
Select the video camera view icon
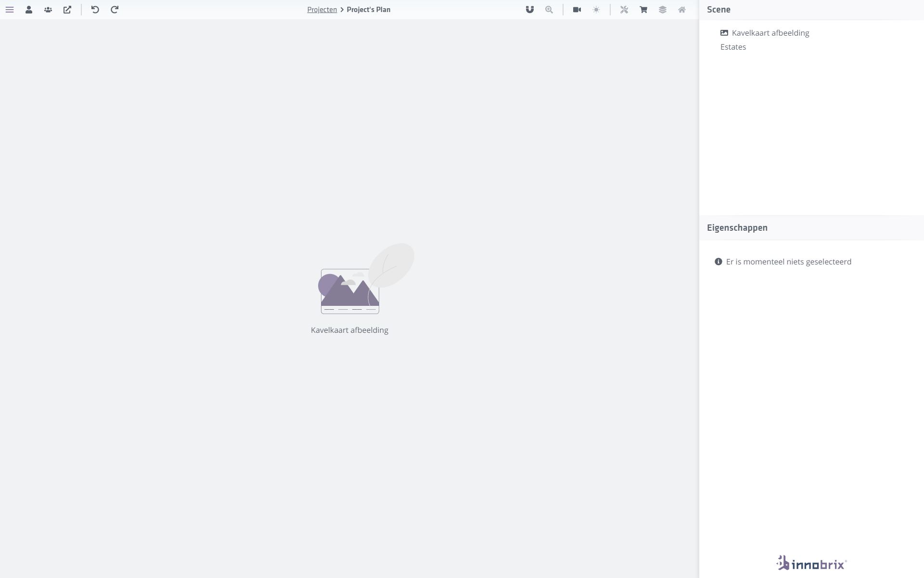click(x=577, y=10)
